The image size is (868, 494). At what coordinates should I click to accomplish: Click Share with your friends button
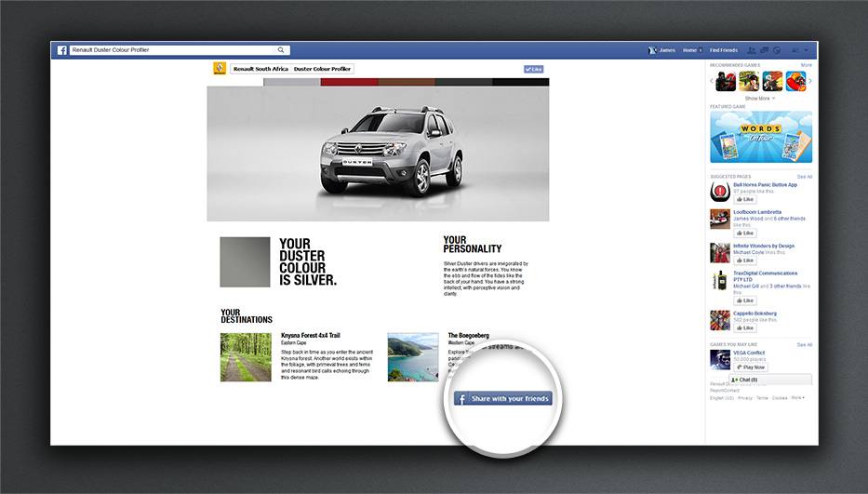[503, 398]
